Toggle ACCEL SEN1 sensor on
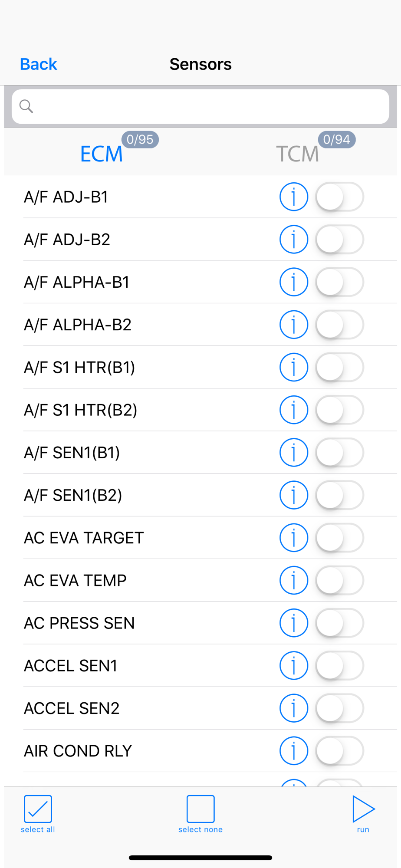The height and width of the screenshot is (868, 401). pos(339,665)
